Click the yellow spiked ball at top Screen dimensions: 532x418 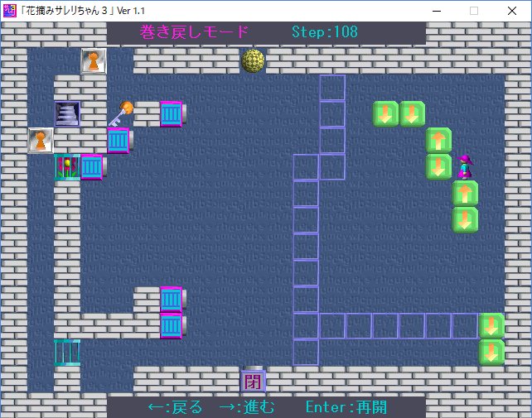(x=253, y=60)
